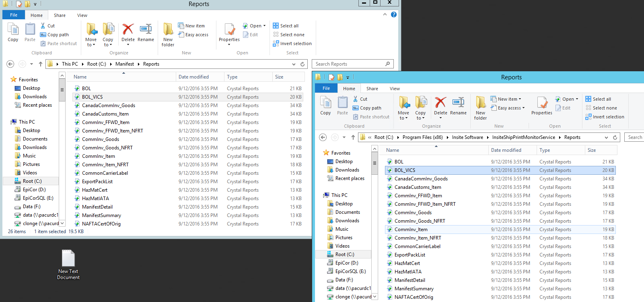Viewport: 644px width, 302px height.
Task: Click InsiteShipPrintMonitorService in right breadcrumb
Action: click(x=524, y=137)
